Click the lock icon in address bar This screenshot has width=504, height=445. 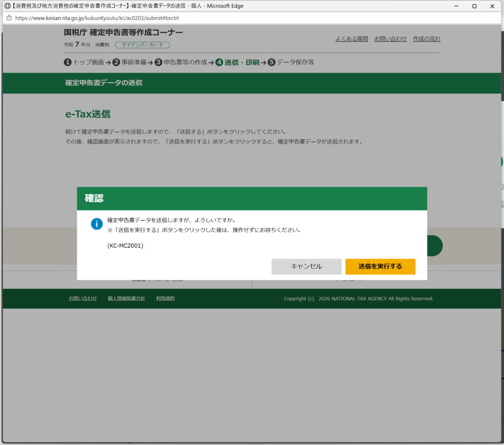pos(8,18)
